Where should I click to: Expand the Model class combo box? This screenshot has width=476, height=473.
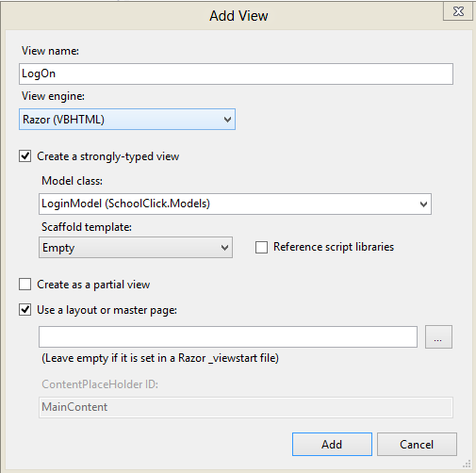coord(235,204)
